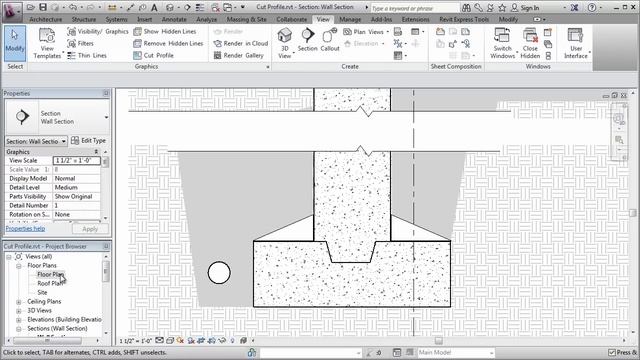
Task: Open the Architecture ribbon tab
Action: coord(46,19)
